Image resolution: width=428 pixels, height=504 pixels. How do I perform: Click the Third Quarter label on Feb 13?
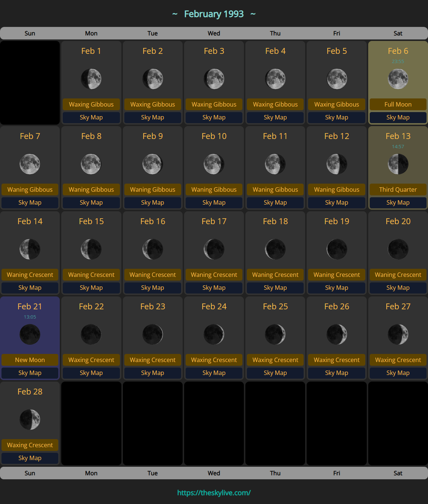(x=398, y=190)
